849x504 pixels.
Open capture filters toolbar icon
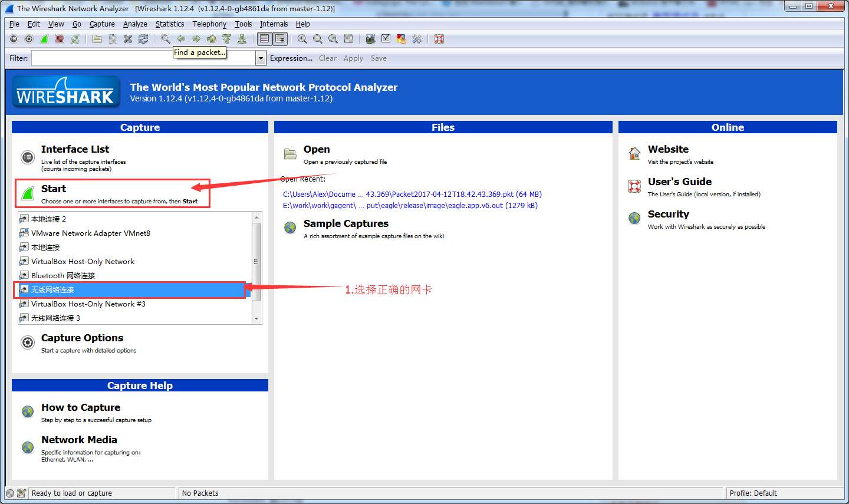pos(370,39)
